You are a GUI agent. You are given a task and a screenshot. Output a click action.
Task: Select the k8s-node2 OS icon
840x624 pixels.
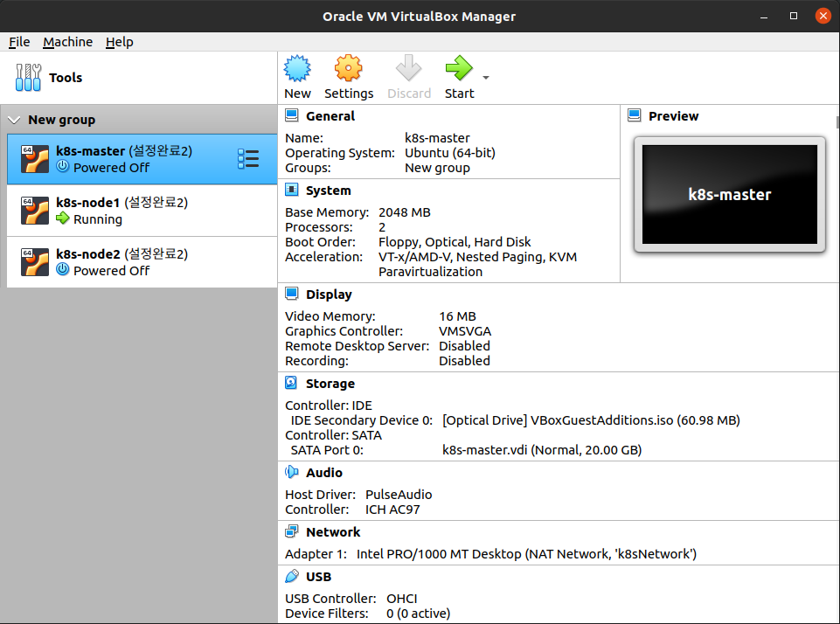[35, 262]
